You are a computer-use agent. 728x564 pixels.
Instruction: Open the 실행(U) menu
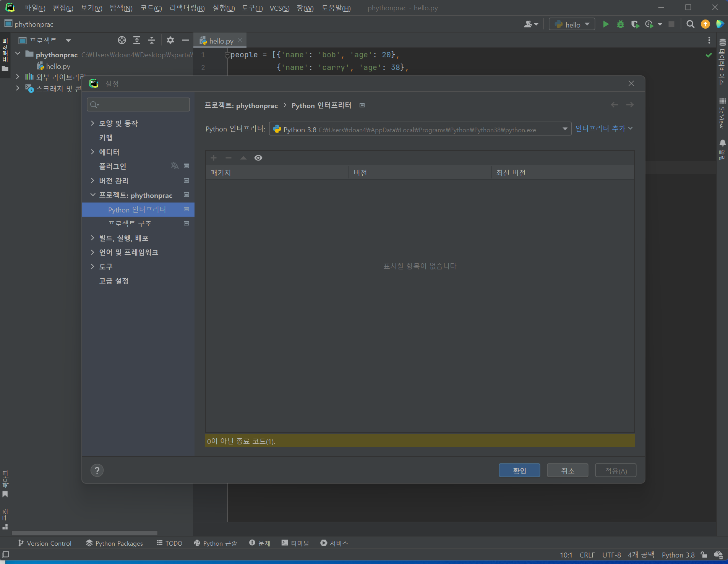click(x=224, y=8)
